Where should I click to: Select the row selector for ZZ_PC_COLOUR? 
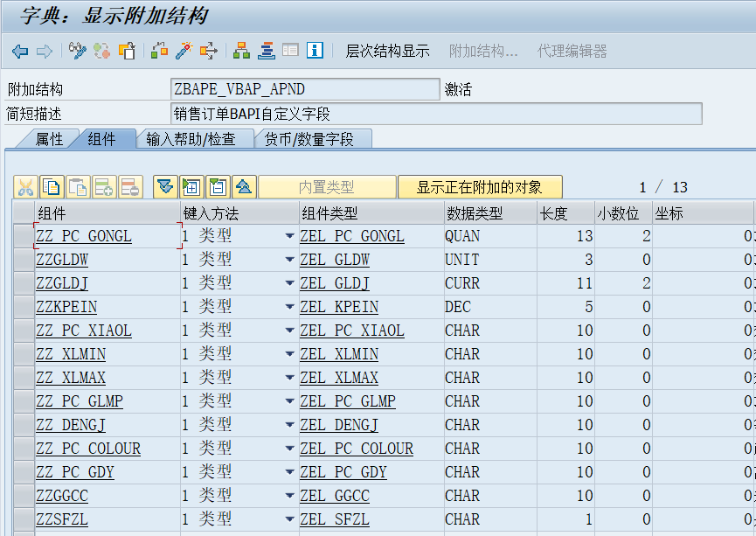pyautogui.click(x=22, y=449)
